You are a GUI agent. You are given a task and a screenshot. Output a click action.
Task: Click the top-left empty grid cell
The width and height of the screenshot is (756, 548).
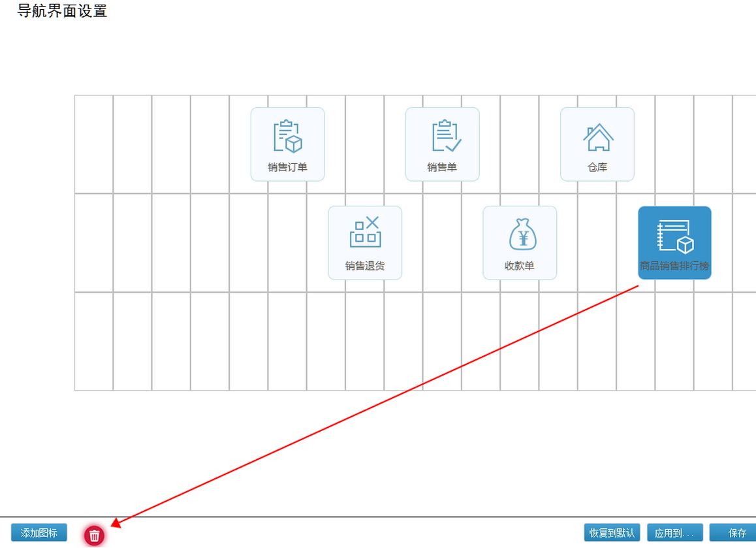pyautogui.click(x=94, y=144)
